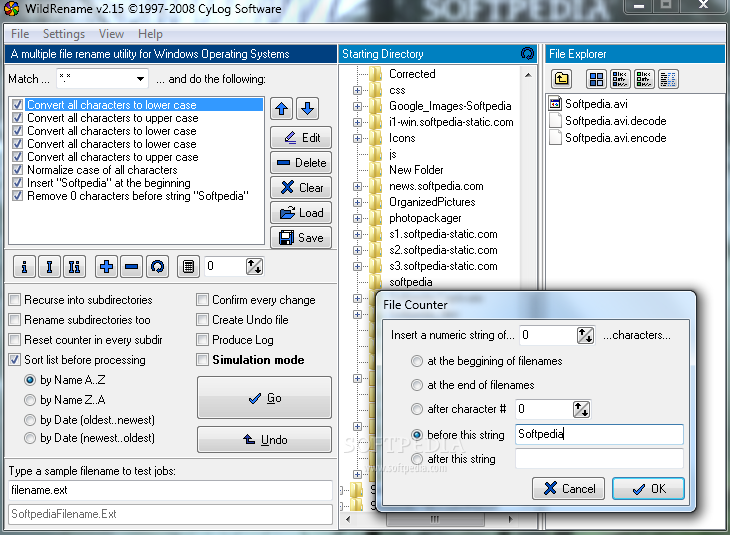Select Softpedia.avi file icon

[x=555, y=103]
